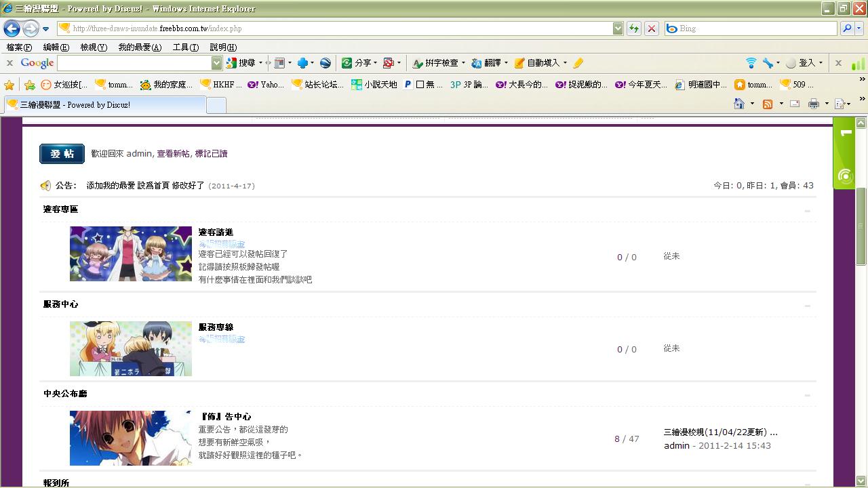Refresh the page with the reload icon
Viewport: 868px width, 488px height.
tap(634, 28)
